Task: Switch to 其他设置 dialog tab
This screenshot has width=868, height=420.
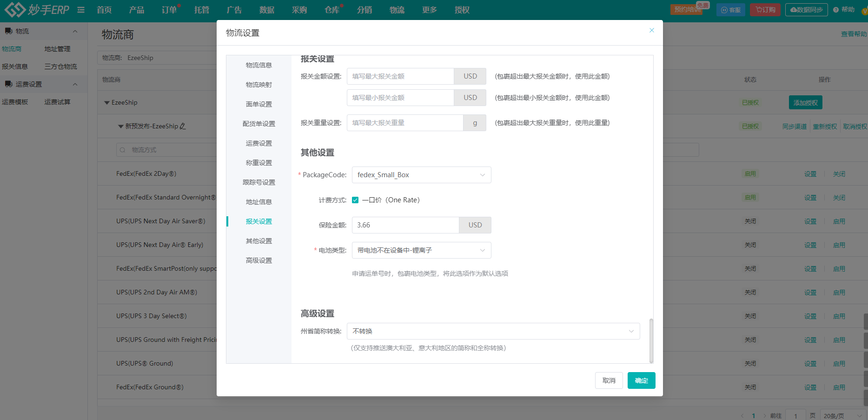Action: pyautogui.click(x=259, y=241)
